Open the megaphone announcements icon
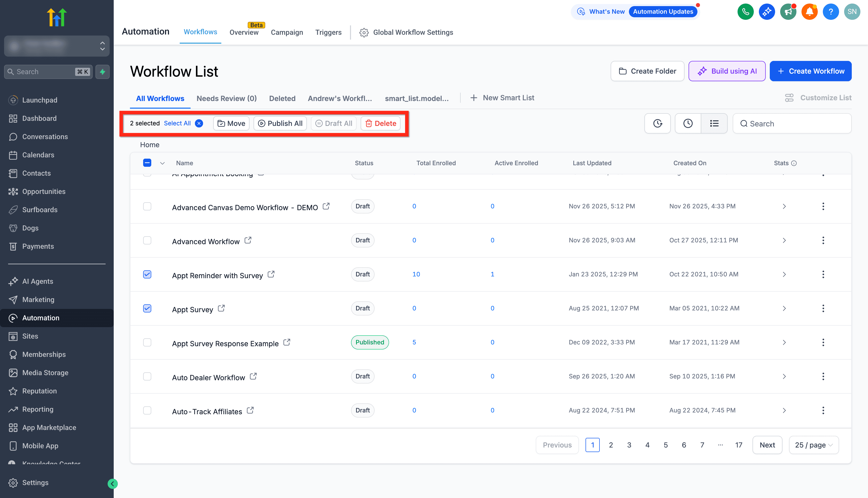This screenshot has height=498, width=868. tap(788, 12)
